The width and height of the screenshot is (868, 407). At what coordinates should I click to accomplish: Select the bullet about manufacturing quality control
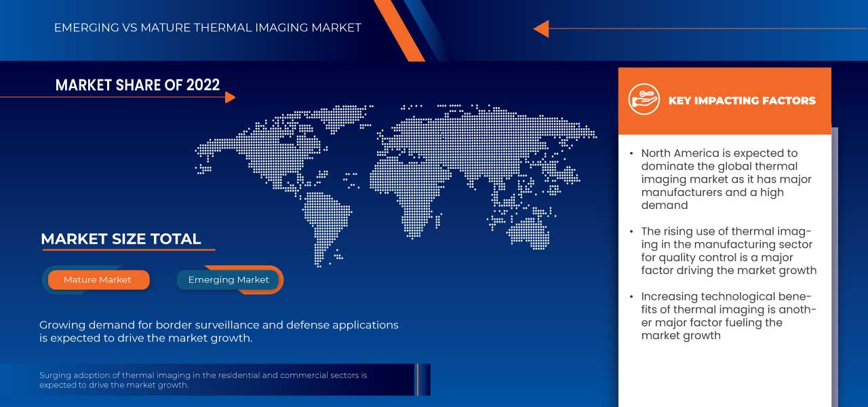[727, 251]
